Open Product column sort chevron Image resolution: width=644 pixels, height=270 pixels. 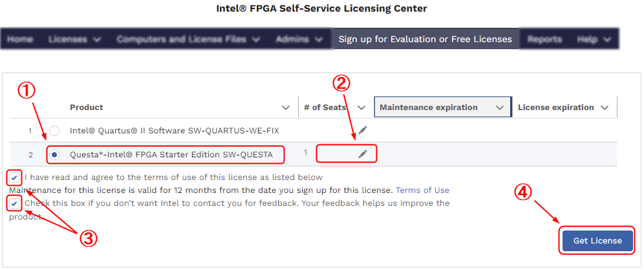tap(286, 107)
